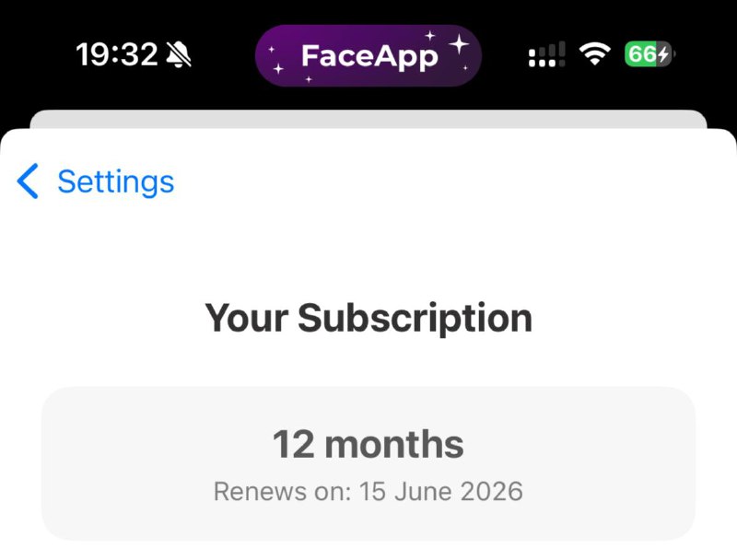Tap the Wi-Fi status icon

(x=596, y=55)
